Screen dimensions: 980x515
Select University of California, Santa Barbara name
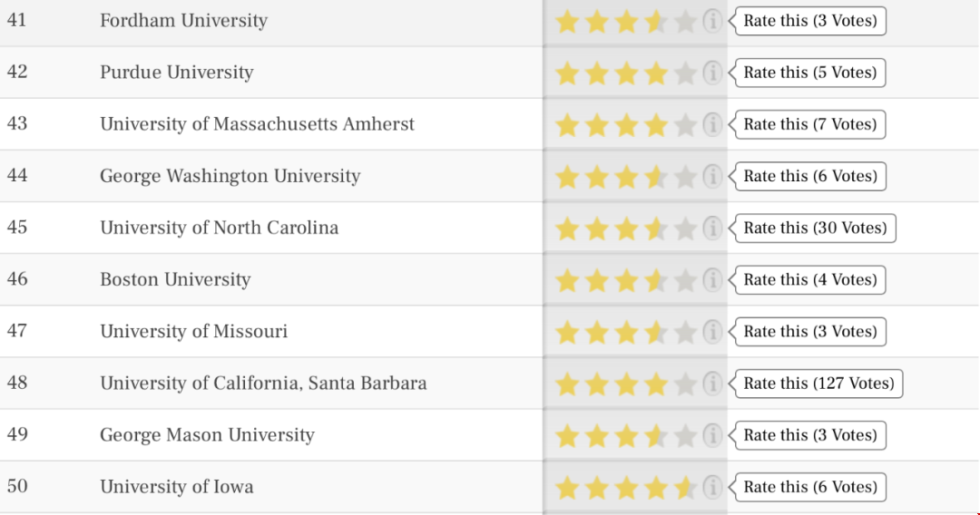pos(263,383)
